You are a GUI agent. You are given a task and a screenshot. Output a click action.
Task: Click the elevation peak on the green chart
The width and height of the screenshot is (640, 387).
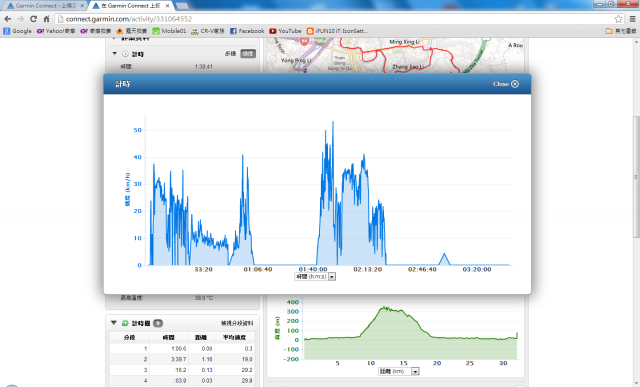384,308
